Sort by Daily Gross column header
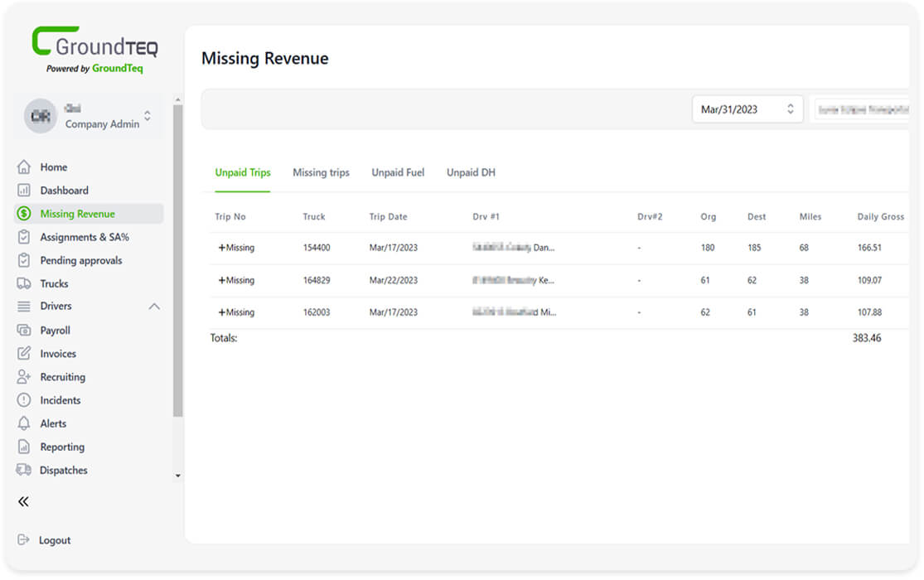 [x=880, y=217]
